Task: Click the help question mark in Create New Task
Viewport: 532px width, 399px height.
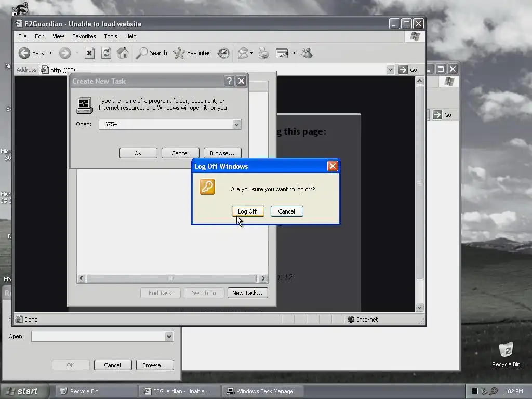Action: tap(229, 81)
